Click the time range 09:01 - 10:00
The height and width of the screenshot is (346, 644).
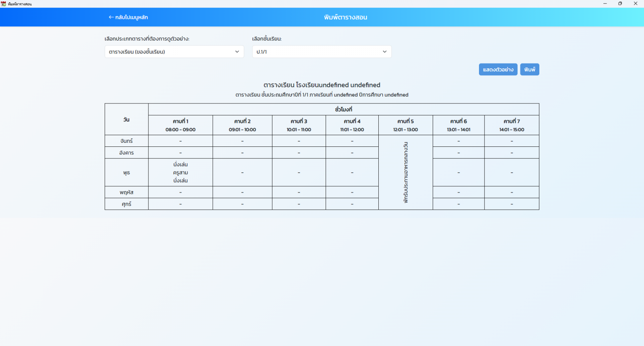242,130
